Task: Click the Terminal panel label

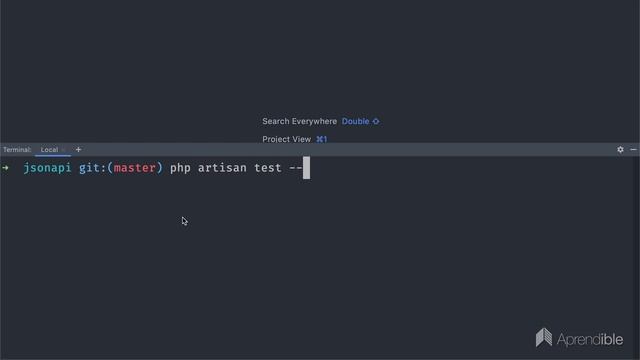Action: click(x=17, y=149)
